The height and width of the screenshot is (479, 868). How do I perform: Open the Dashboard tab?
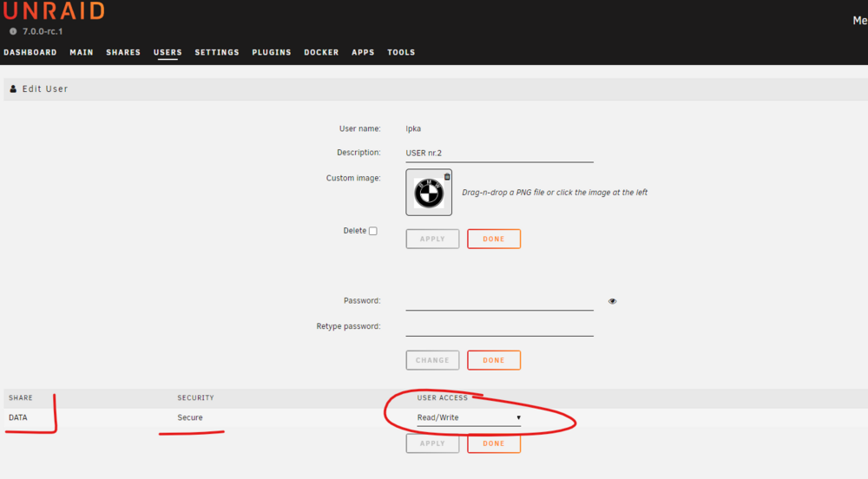30,52
